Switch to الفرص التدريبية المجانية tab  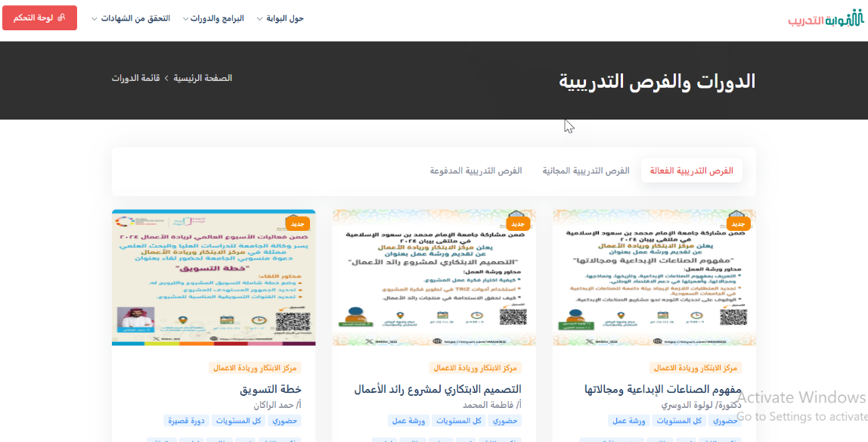[x=586, y=171]
